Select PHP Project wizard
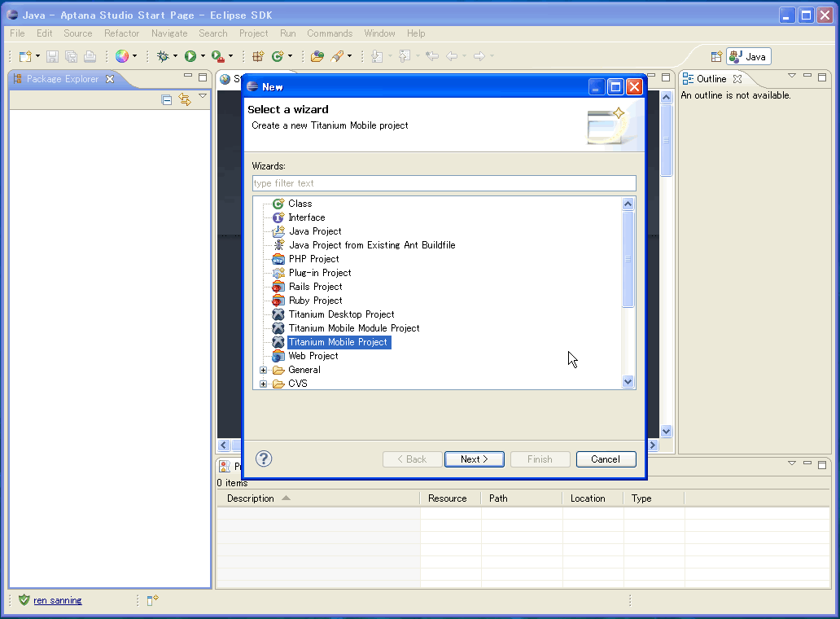The width and height of the screenshot is (840, 619). (x=313, y=259)
